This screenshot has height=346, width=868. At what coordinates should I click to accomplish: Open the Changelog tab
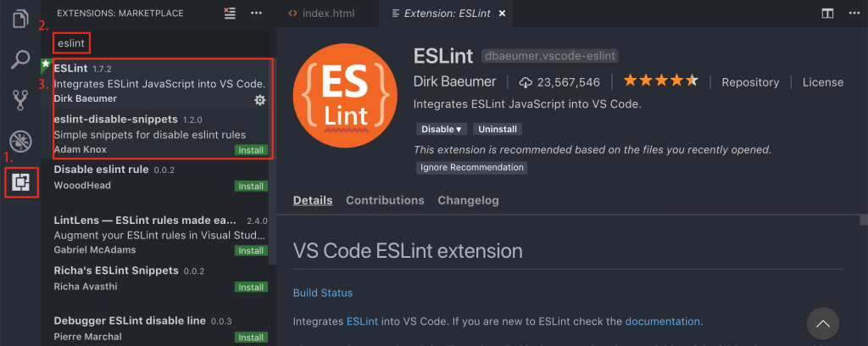[x=468, y=200]
